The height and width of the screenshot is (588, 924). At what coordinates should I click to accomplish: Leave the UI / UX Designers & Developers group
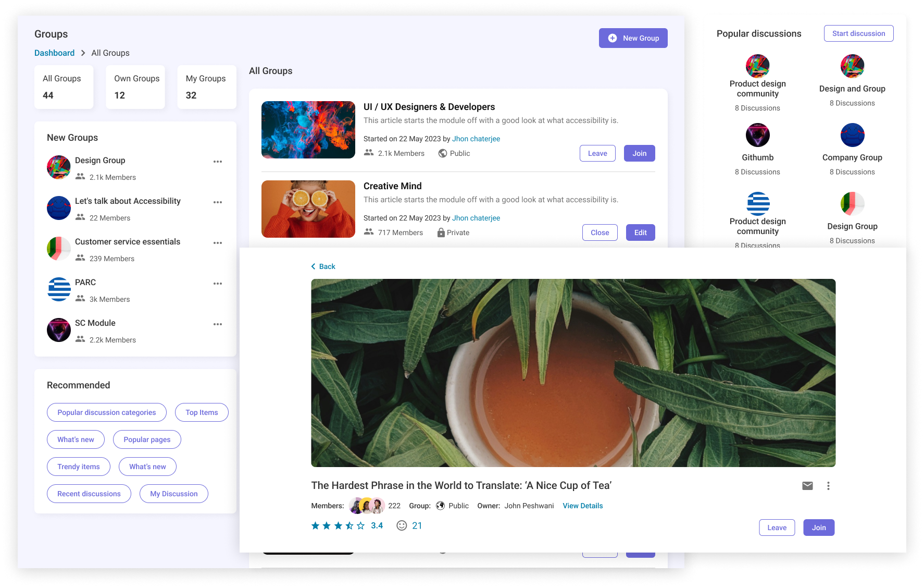point(597,153)
